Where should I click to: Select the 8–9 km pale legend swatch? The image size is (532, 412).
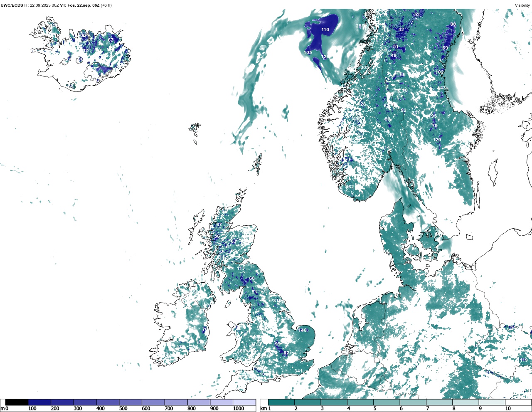466,402
